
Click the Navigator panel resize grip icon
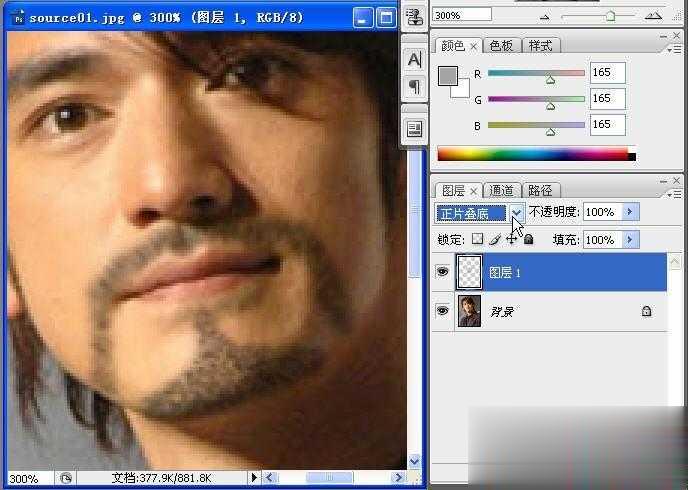[677, 17]
